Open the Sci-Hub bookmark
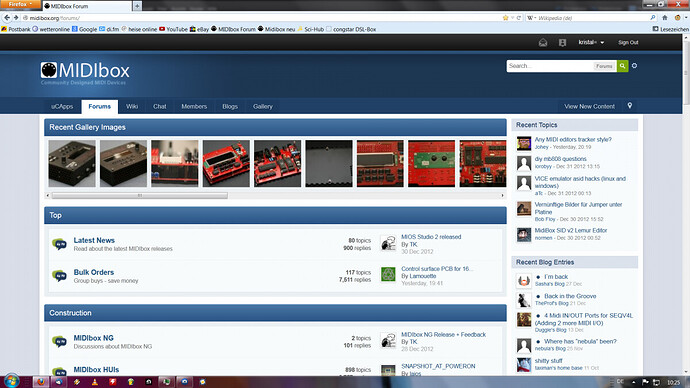The height and width of the screenshot is (388, 690). click(311, 29)
